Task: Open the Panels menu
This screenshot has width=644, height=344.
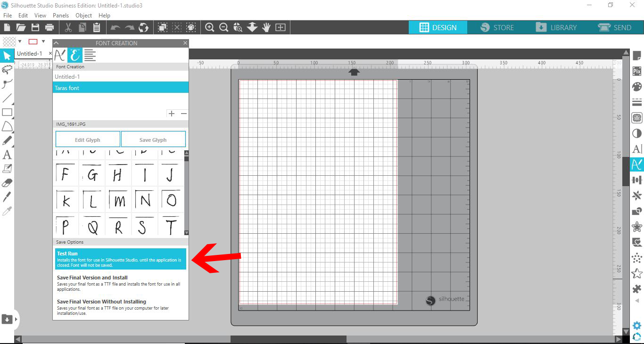Action: [61, 16]
